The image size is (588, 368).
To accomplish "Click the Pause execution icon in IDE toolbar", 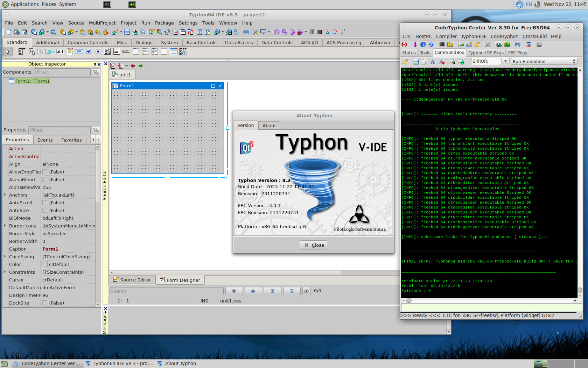I will [x=311, y=32].
